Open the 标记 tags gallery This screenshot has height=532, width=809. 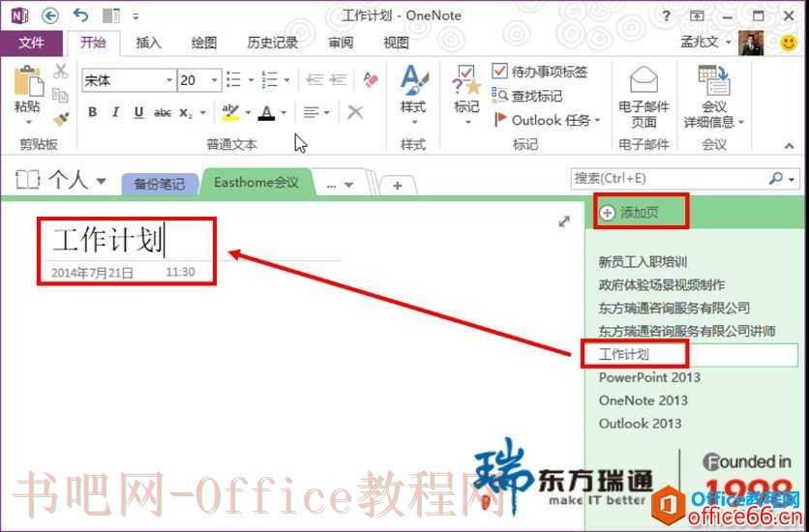466,96
